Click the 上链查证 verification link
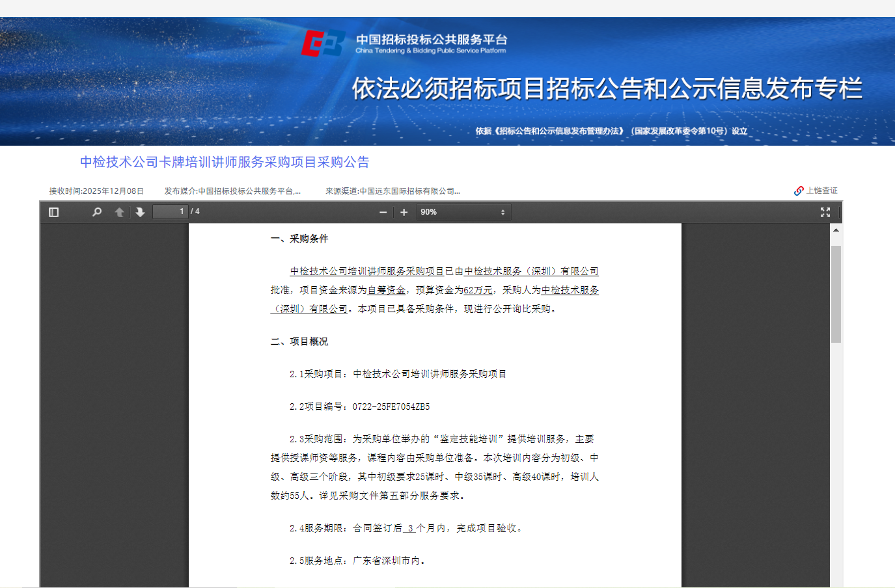This screenshot has width=895, height=588. [816, 191]
